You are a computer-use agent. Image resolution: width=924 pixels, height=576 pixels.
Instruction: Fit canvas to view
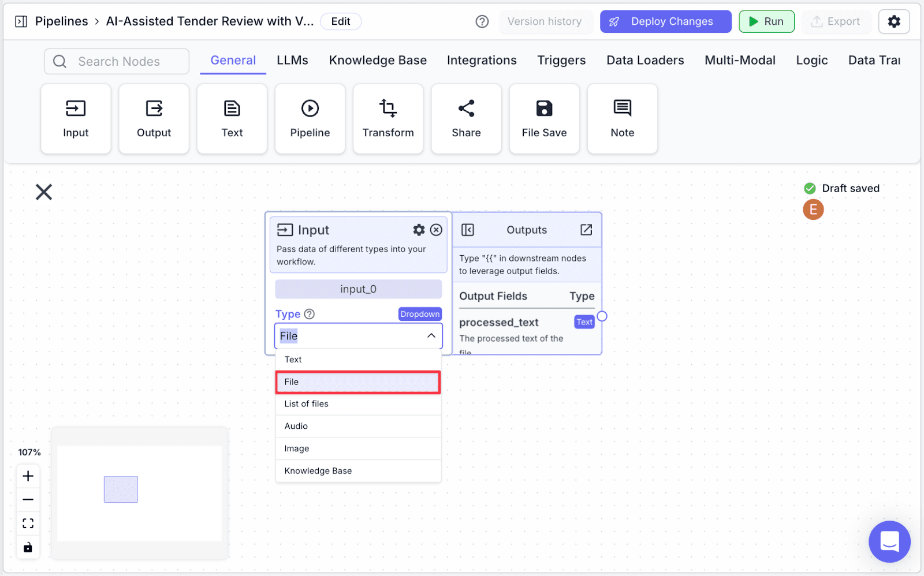(28, 523)
